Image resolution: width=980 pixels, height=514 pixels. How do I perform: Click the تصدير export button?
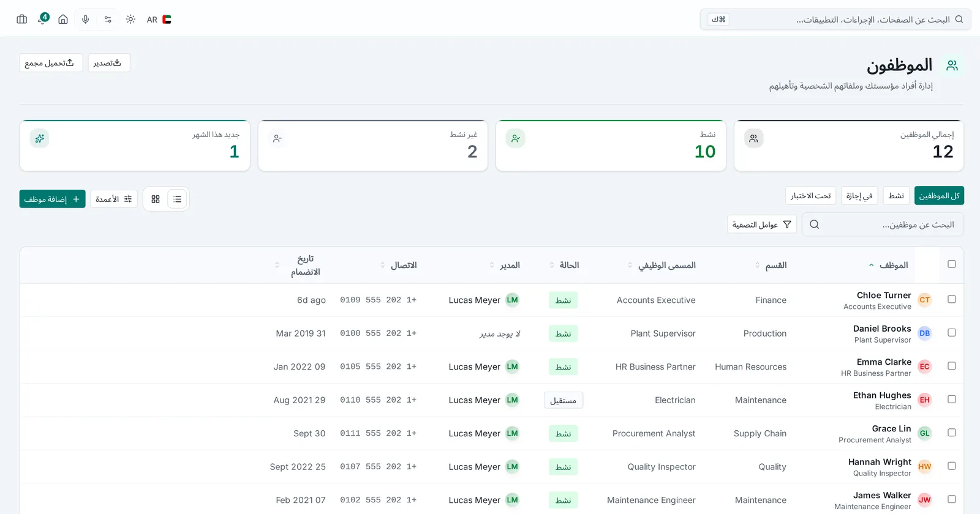[108, 63]
